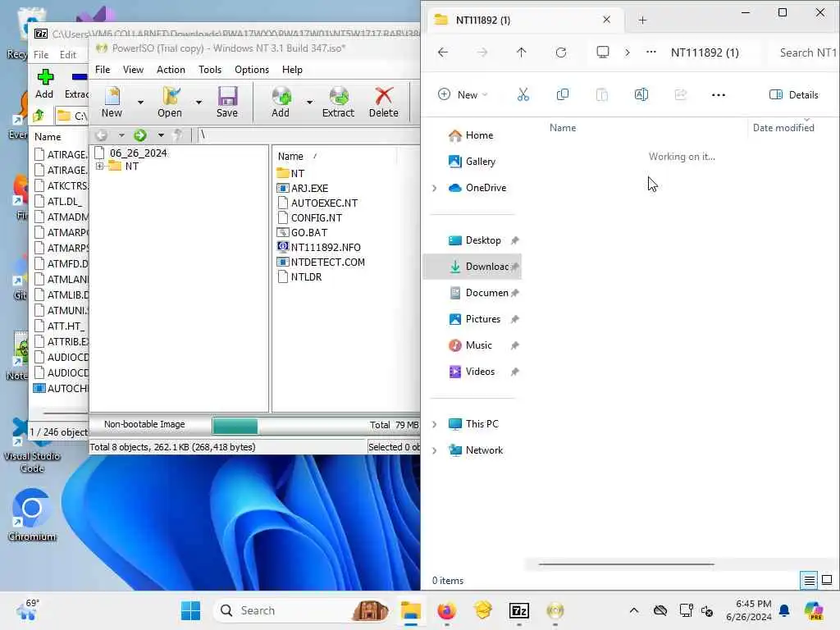
Task: Click the Rename icon in File Explorer
Action: coord(641,95)
